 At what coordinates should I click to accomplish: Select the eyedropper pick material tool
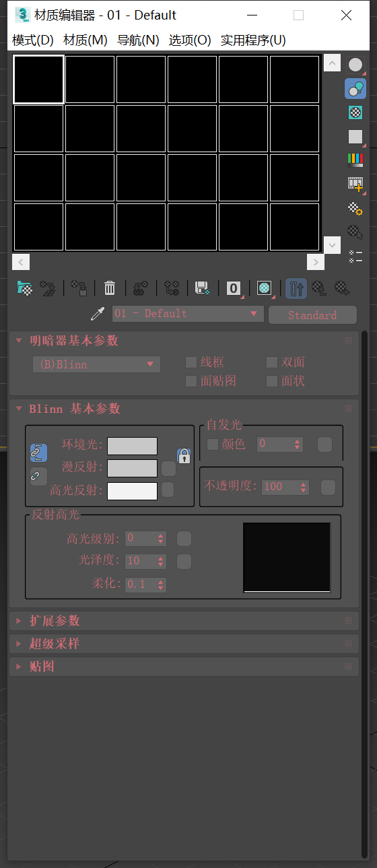coord(98,314)
